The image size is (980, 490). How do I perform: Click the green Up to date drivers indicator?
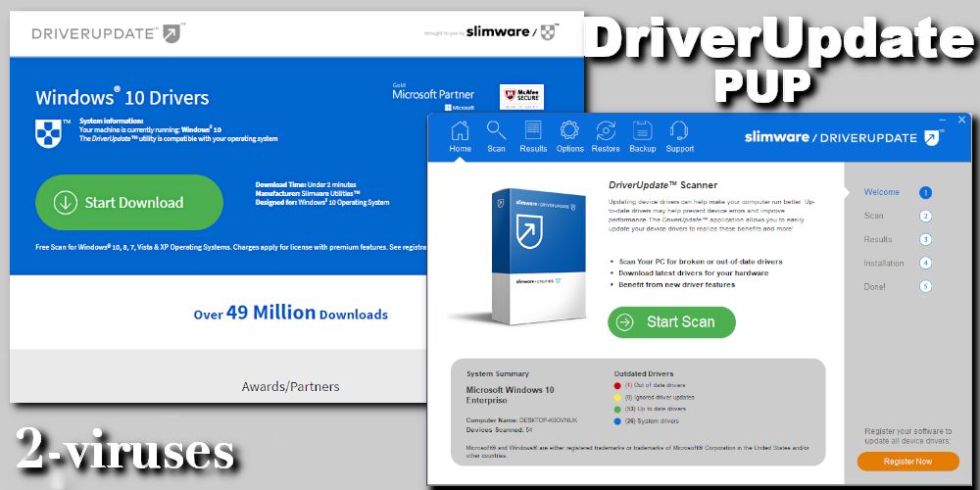click(x=618, y=410)
